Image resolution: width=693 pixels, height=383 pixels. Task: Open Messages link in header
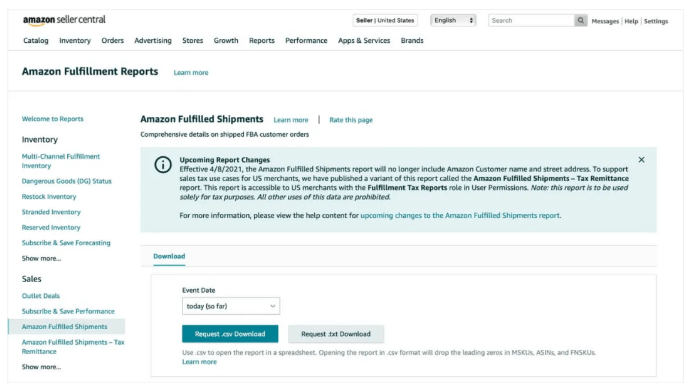coord(605,21)
